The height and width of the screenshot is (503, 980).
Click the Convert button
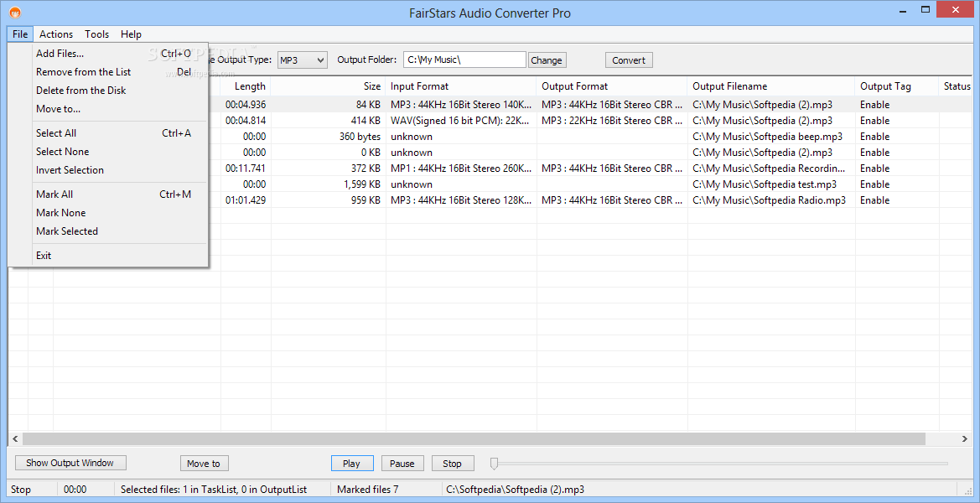coord(629,60)
